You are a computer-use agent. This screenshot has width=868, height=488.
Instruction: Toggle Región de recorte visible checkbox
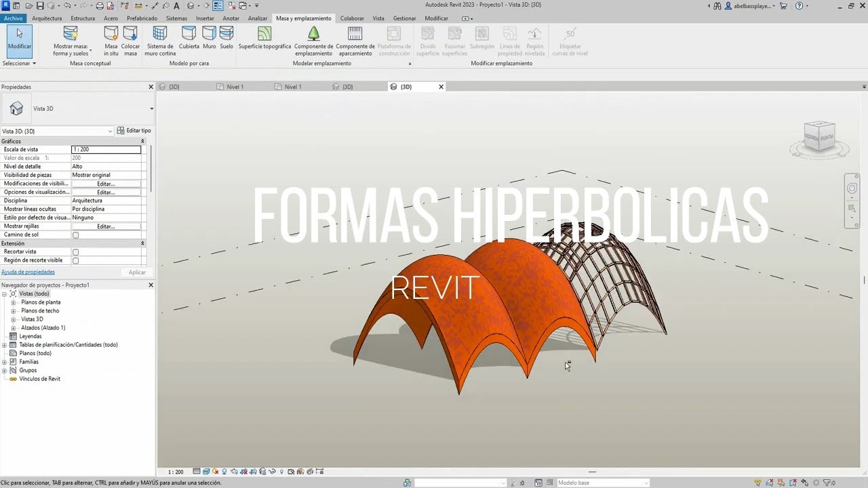click(x=75, y=260)
